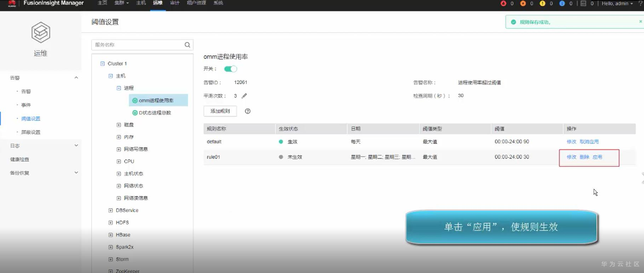Image resolution: width=644 pixels, height=273 pixels.
Task: Collapse the Cluster 1 tree node
Action: (103, 64)
